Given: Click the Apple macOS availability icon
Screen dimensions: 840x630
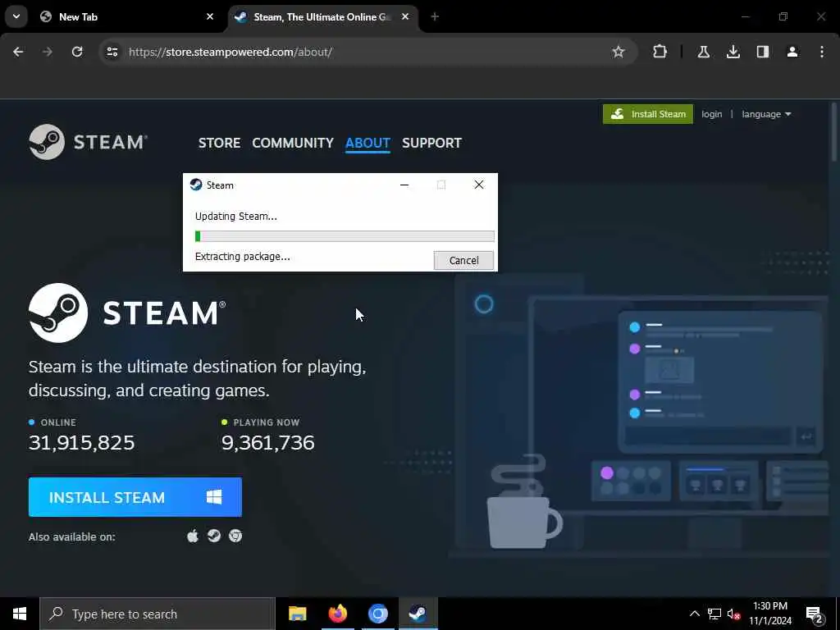Looking at the screenshot, I should point(193,536).
